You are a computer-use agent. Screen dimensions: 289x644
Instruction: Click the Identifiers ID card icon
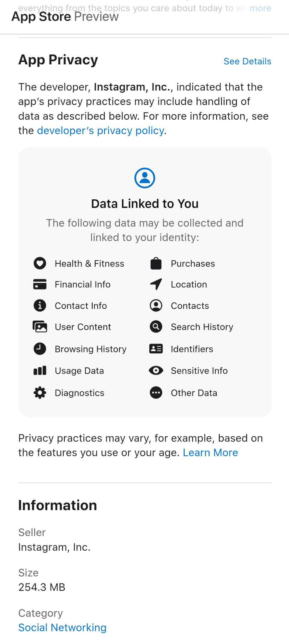point(156,349)
